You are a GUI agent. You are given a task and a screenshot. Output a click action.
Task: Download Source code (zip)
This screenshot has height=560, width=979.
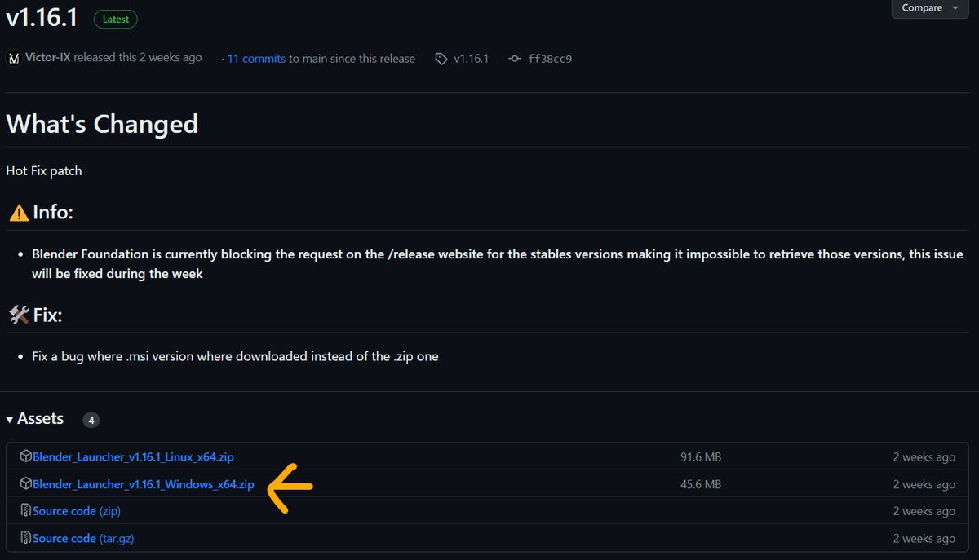[77, 511]
